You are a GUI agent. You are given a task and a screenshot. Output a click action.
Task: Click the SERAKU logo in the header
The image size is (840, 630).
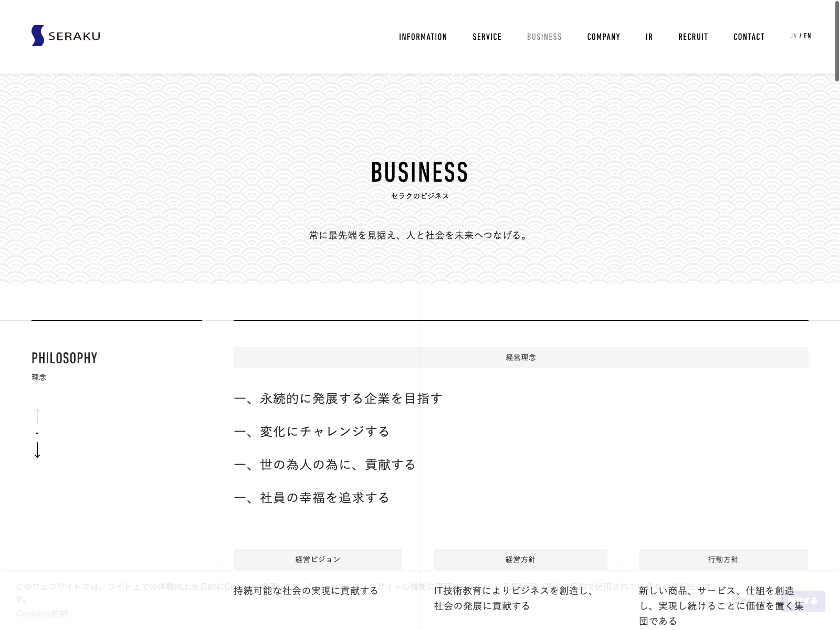(66, 36)
